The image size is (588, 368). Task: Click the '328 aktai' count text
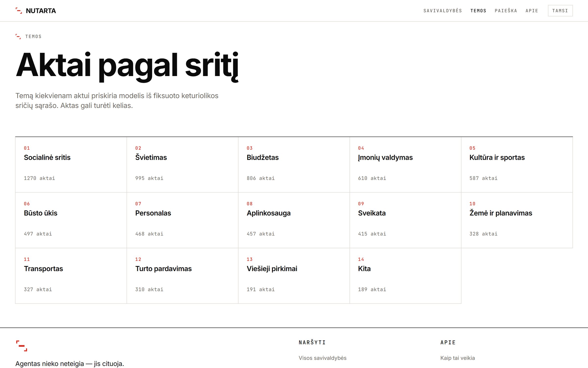[483, 234]
